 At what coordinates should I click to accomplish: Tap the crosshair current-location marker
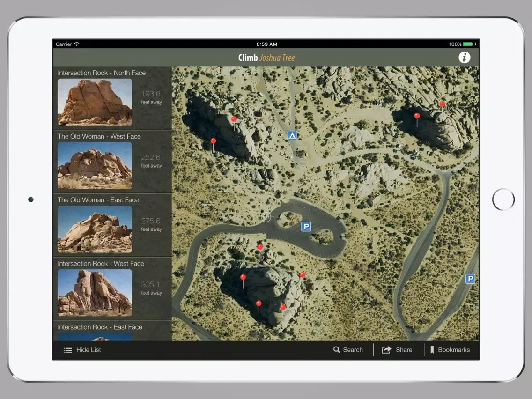point(266,216)
